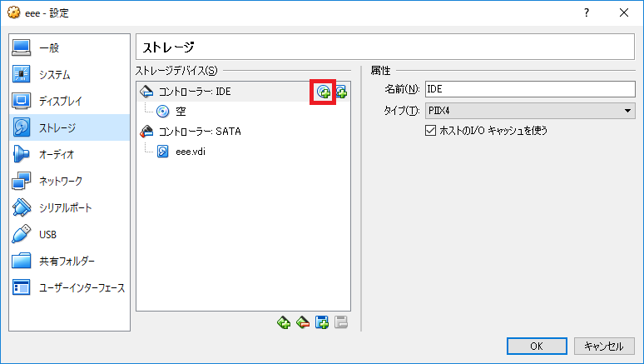Open the オーディオ settings page

(x=69, y=154)
